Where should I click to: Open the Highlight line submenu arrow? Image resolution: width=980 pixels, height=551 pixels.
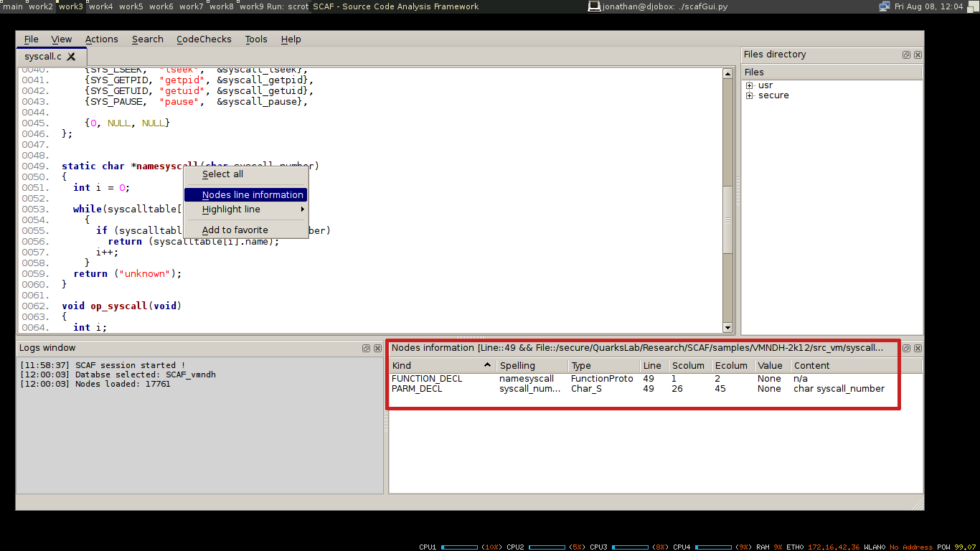(x=303, y=209)
